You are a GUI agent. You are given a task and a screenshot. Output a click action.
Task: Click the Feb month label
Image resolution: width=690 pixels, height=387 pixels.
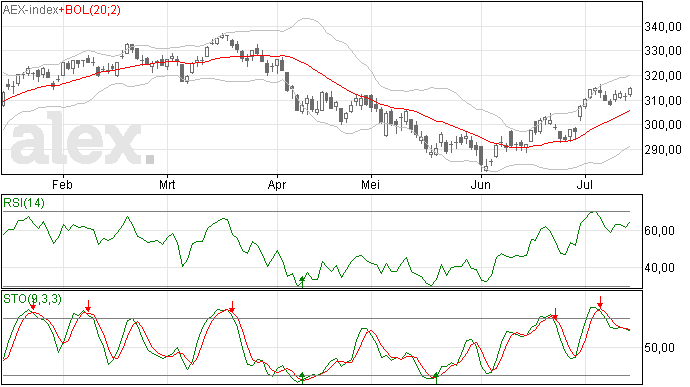pos(62,184)
